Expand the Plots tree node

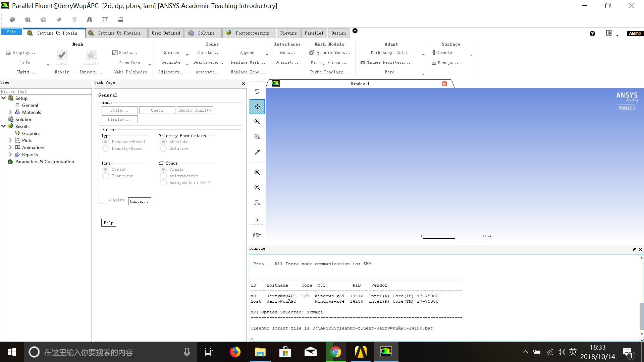tap(10, 140)
